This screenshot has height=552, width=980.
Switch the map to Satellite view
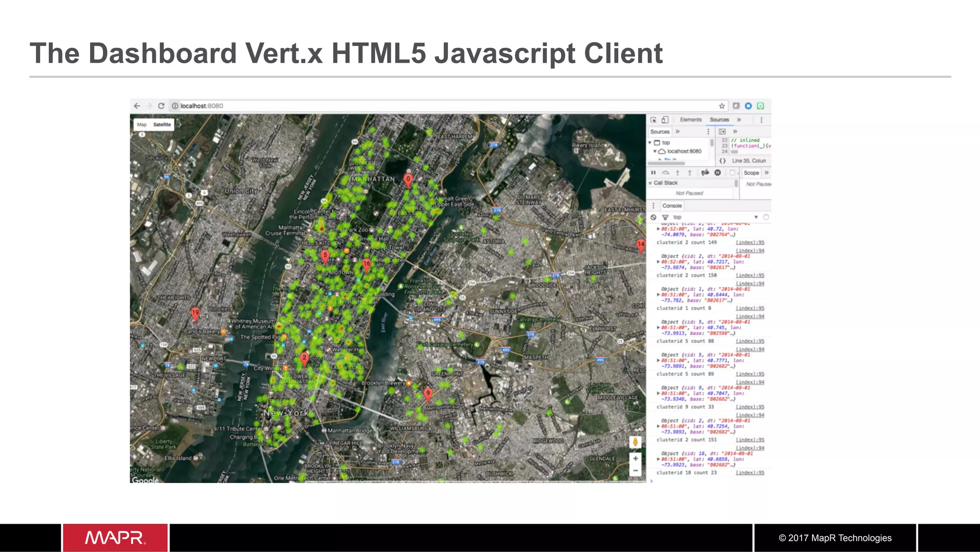point(162,124)
